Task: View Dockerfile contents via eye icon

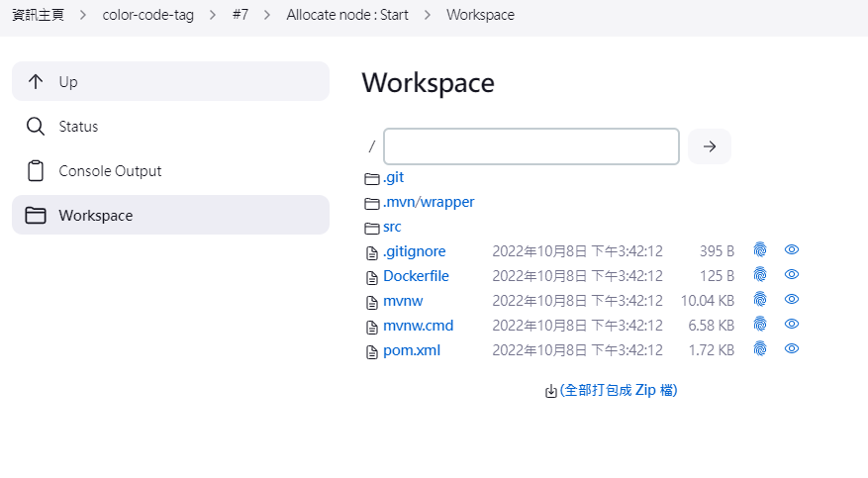Action: click(x=792, y=275)
